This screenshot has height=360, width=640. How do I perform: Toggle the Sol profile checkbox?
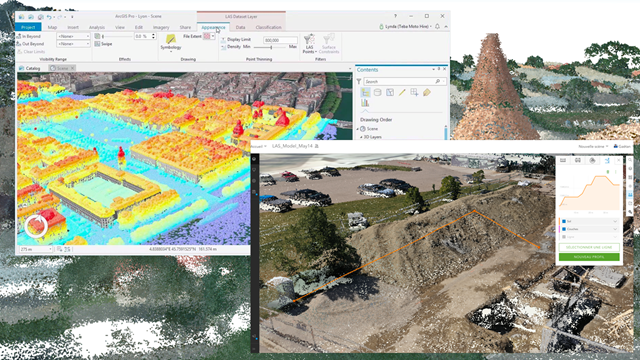(564, 221)
